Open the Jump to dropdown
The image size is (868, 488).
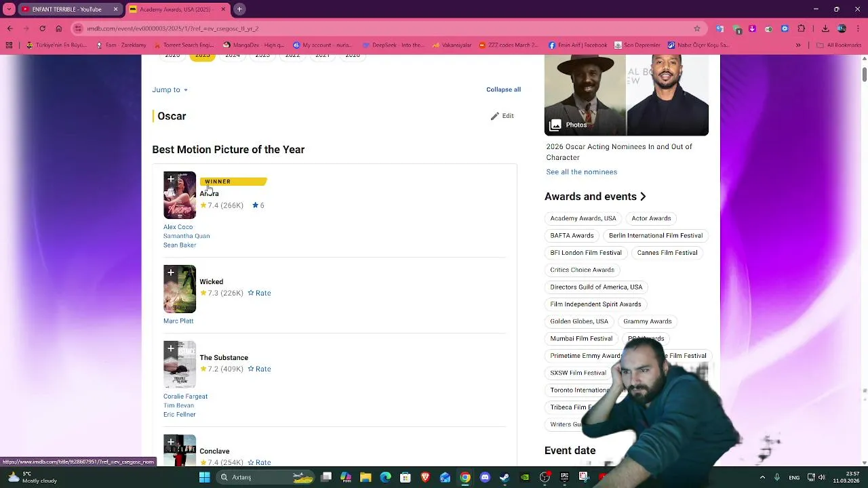170,89
